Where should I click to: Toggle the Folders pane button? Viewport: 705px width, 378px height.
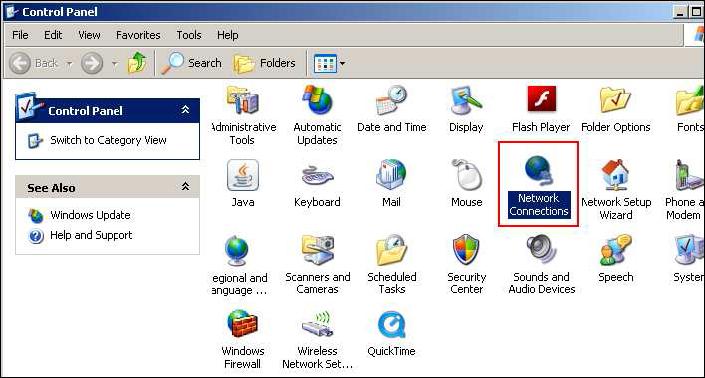(264, 63)
